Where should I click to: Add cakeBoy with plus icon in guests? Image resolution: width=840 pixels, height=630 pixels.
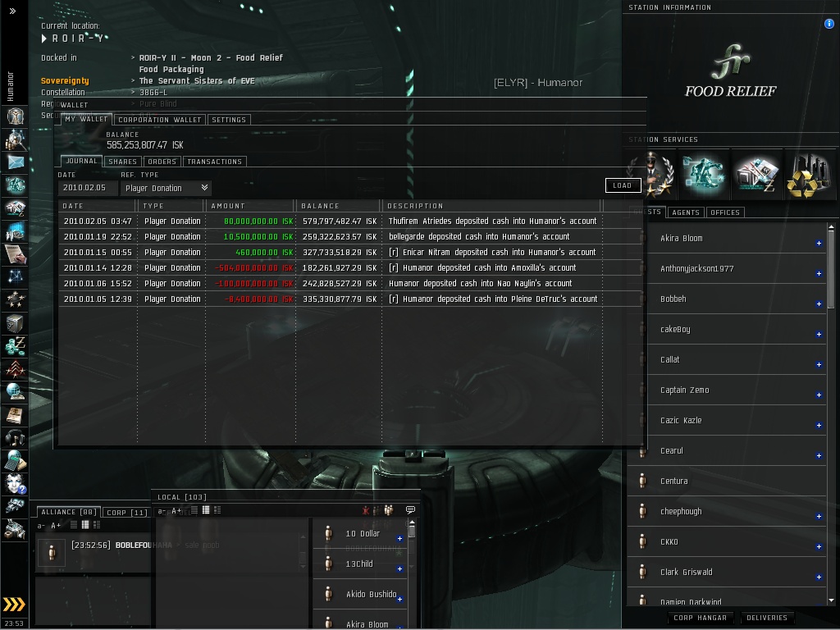tap(819, 335)
